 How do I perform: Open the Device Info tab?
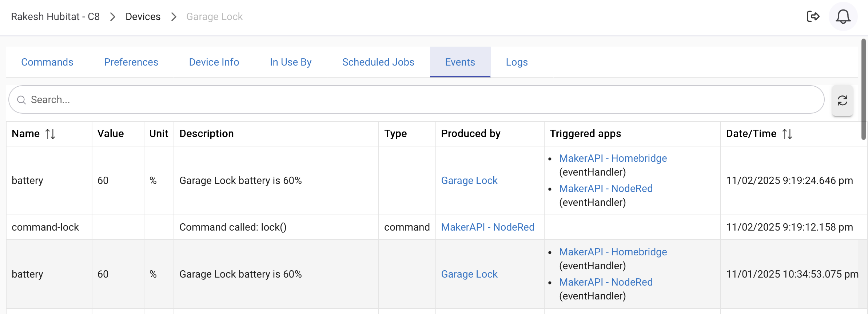[214, 62]
